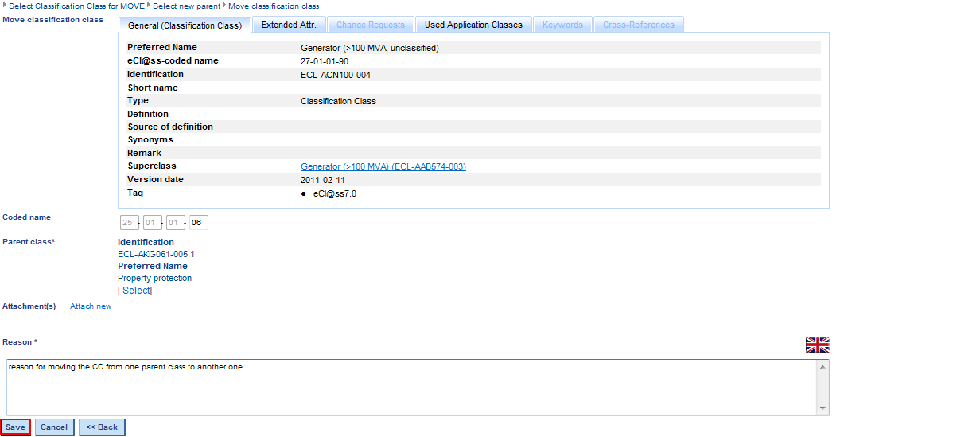Open the Keywords tab

pos(562,25)
